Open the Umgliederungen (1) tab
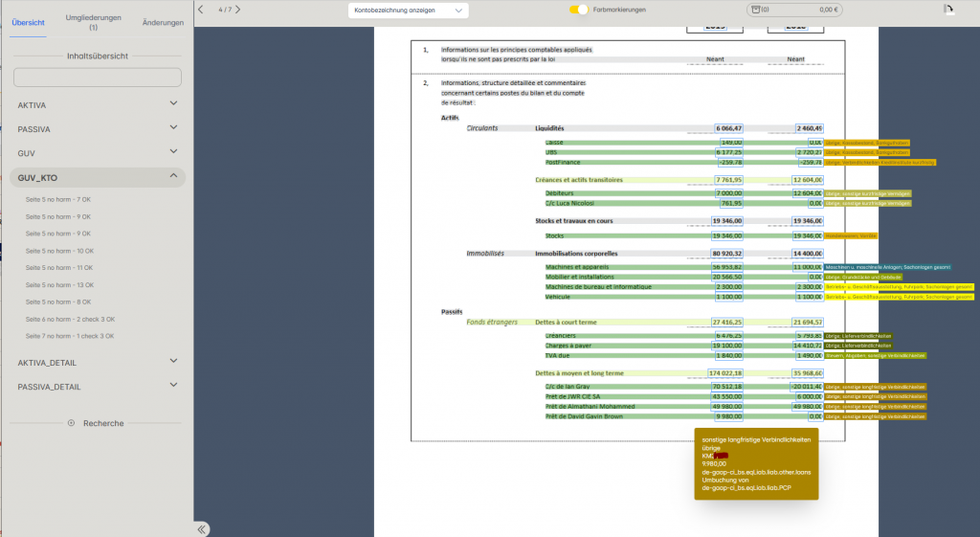The width and height of the screenshot is (980, 537). point(93,22)
